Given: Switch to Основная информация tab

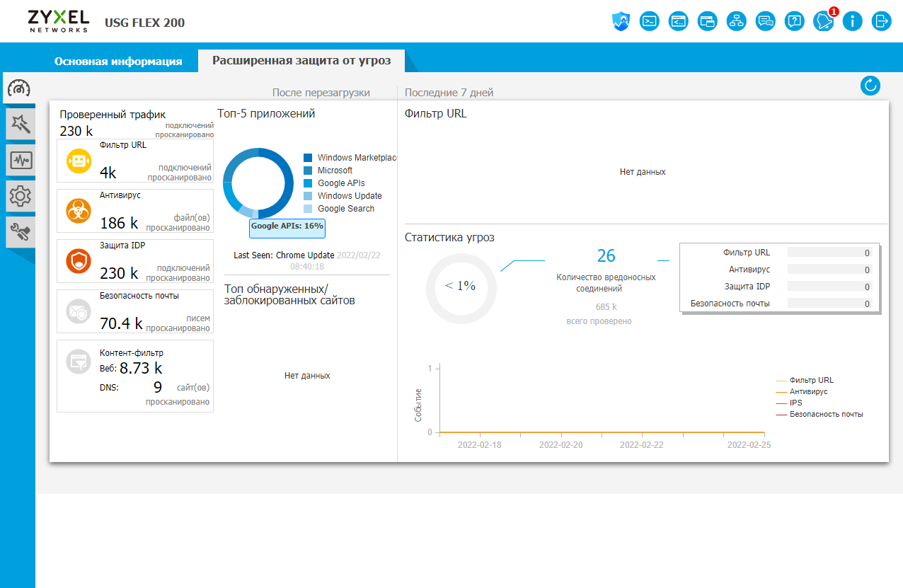Looking at the screenshot, I should point(118,61).
